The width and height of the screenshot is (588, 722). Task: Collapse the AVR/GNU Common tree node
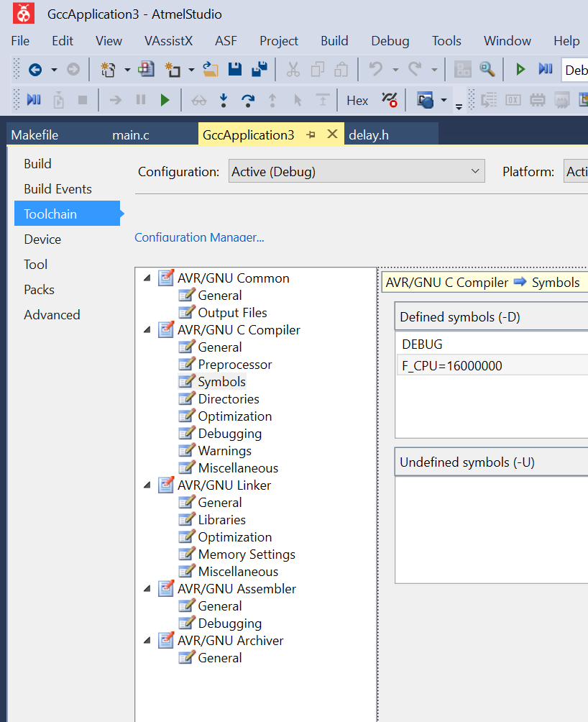147,278
